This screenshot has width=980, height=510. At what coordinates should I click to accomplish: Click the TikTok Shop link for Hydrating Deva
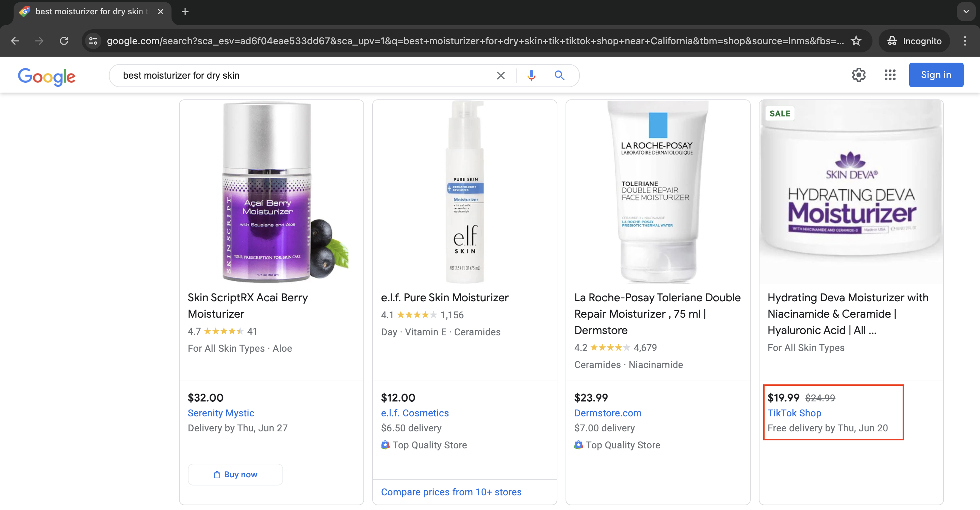click(x=793, y=413)
